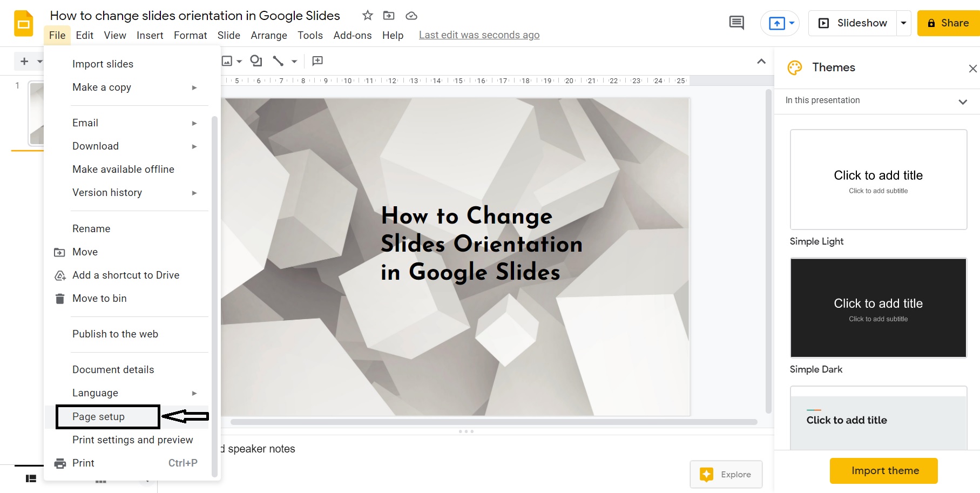Image resolution: width=980 pixels, height=493 pixels.
Task: Expand the In this presentation section
Action: [963, 102]
